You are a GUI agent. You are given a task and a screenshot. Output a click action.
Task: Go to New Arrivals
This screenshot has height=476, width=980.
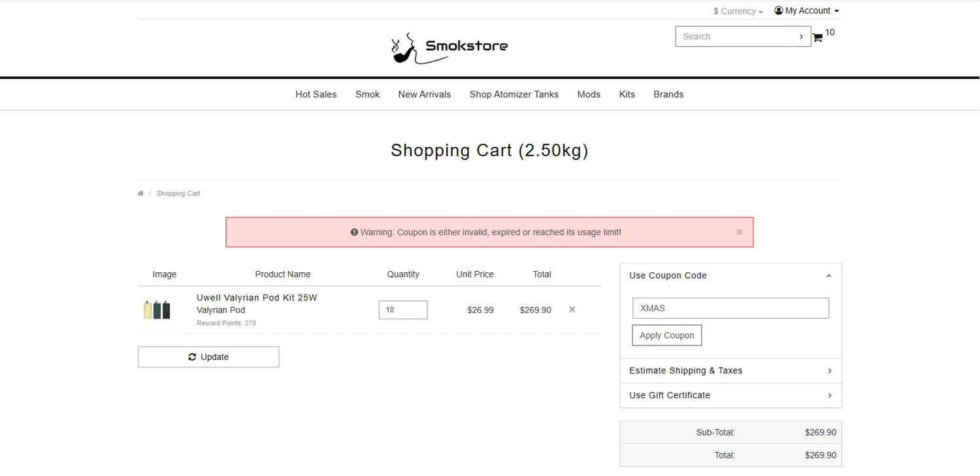[425, 94]
